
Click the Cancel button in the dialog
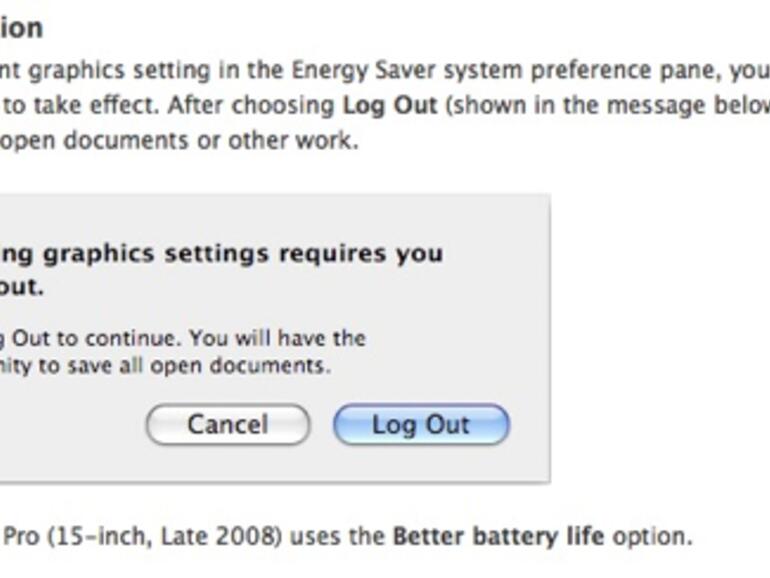(228, 425)
